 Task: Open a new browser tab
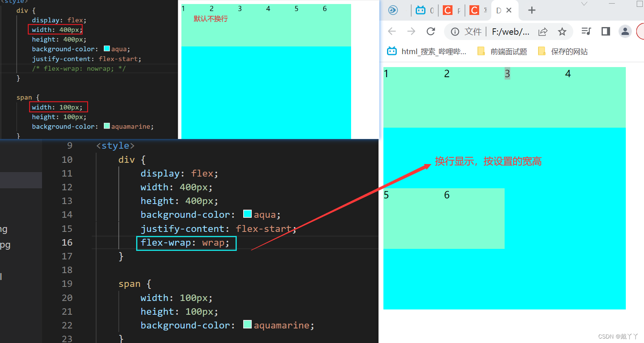tap(532, 10)
